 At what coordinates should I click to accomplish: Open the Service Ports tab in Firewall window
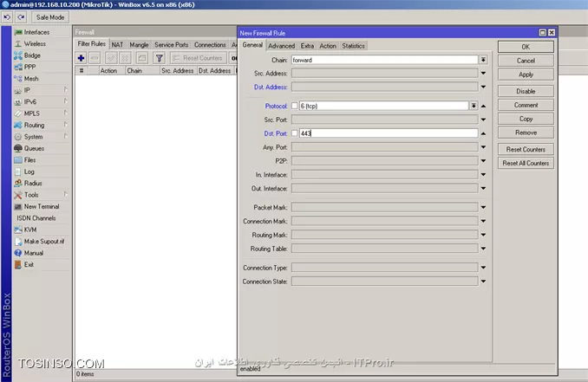(x=172, y=45)
